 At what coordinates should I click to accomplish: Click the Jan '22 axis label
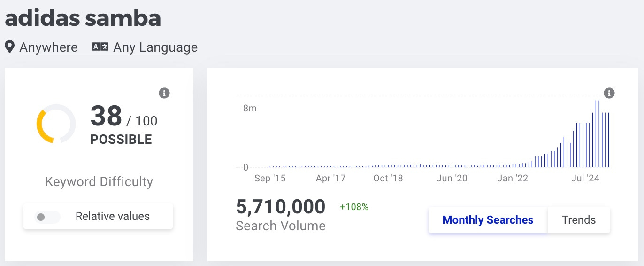click(x=513, y=179)
